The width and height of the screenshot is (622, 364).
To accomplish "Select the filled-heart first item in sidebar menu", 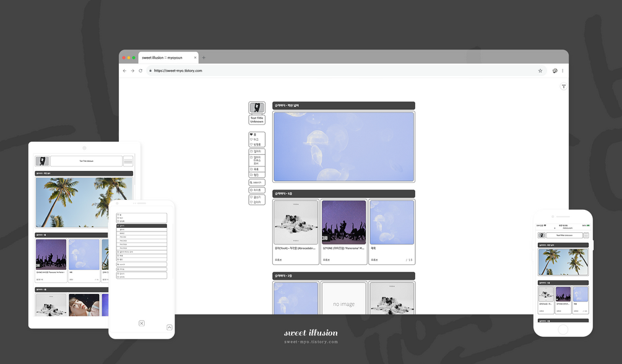I will [x=257, y=134].
